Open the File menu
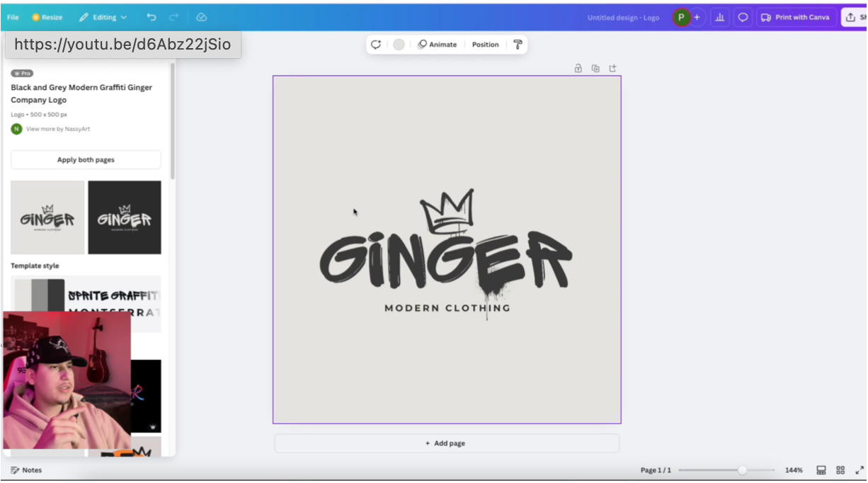 click(x=13, y=17)
